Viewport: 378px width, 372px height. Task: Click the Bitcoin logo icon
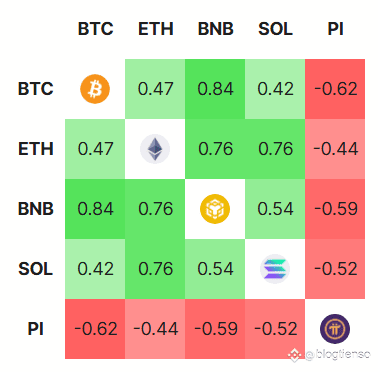pos(95,89)
